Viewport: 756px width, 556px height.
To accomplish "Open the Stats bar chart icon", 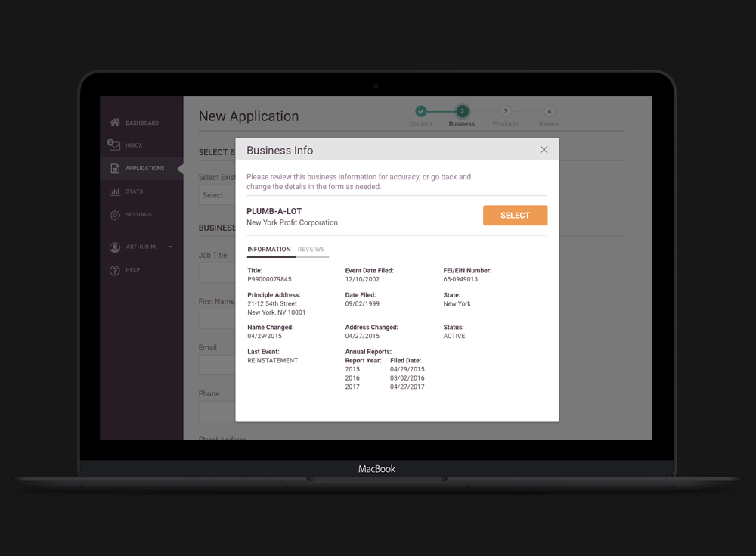I will pos(115,191).
